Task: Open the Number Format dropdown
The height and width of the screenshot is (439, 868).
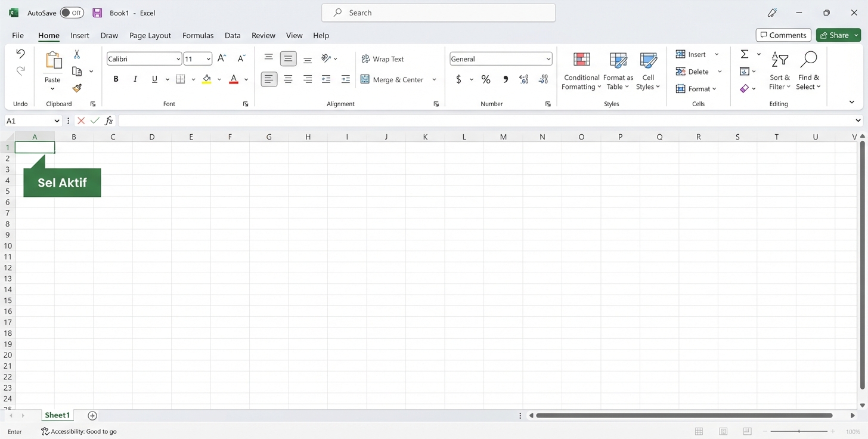Action: [548, 58]
